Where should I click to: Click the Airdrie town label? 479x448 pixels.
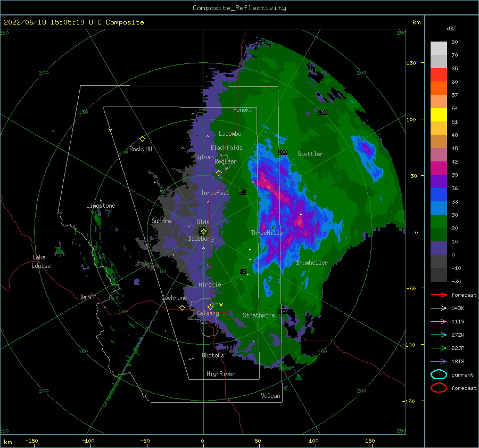(210, 284)
